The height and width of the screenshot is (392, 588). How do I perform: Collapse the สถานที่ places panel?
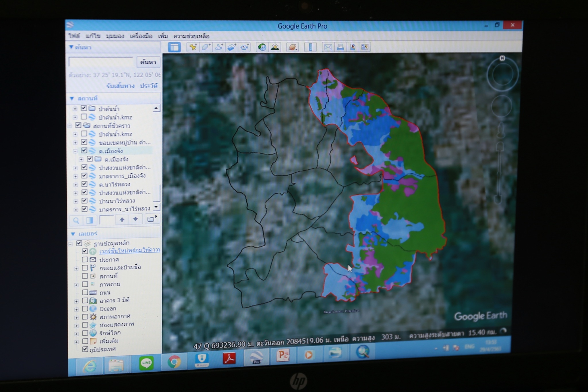72,99
